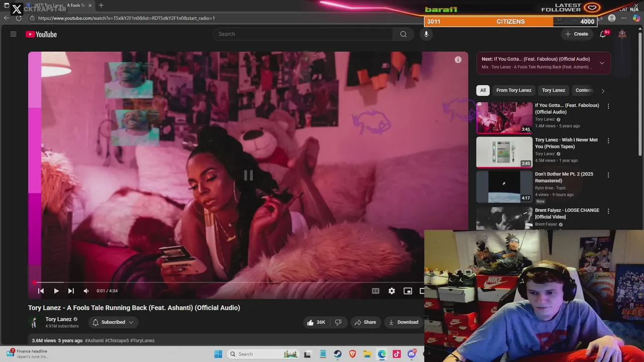The image size is (644, 362).
Task: Open Microsoft Edge in the taskbar
Action: (x=382, y=354)
